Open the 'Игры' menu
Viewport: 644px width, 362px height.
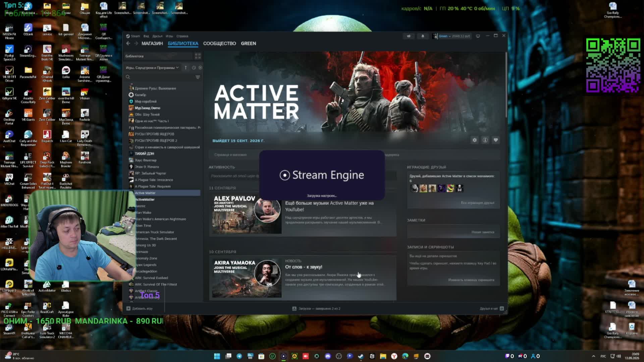tap(169, 36)
